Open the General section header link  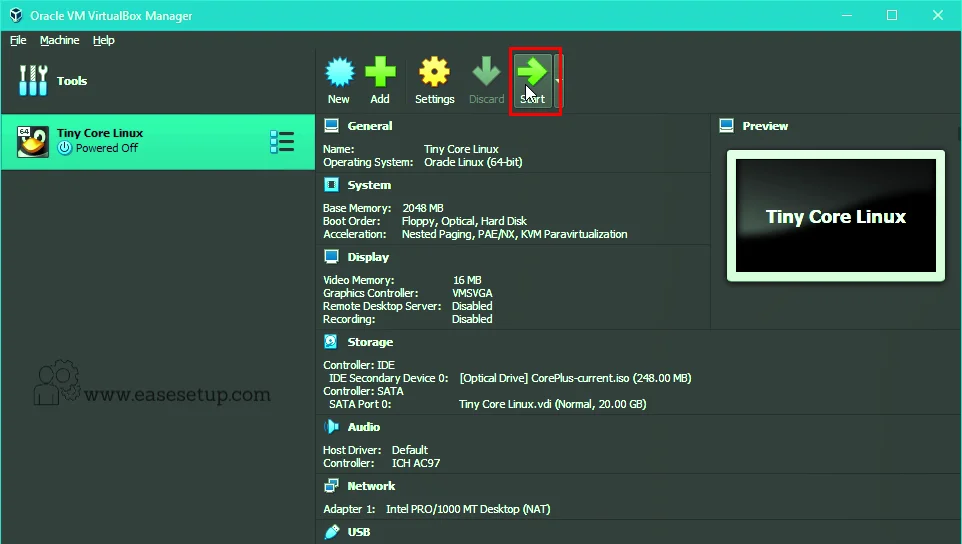point(369,126)
